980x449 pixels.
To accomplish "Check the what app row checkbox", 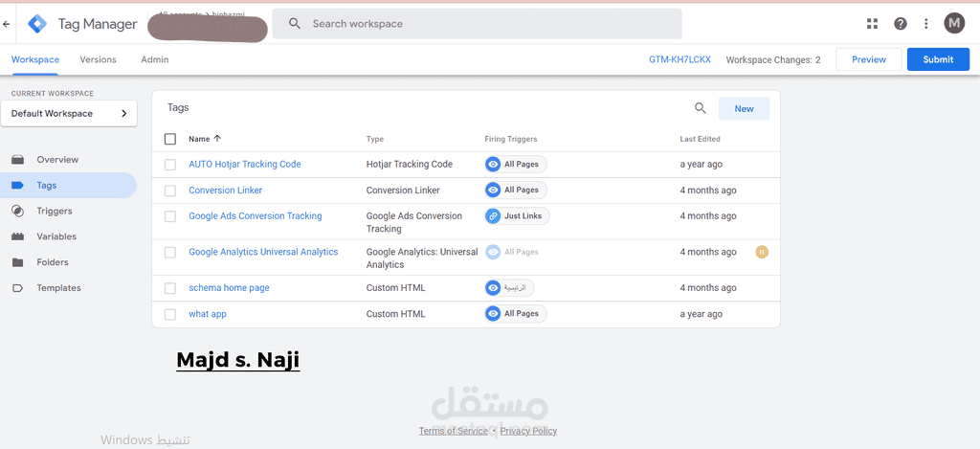I will pyautogui.click(x=170, y=314).
